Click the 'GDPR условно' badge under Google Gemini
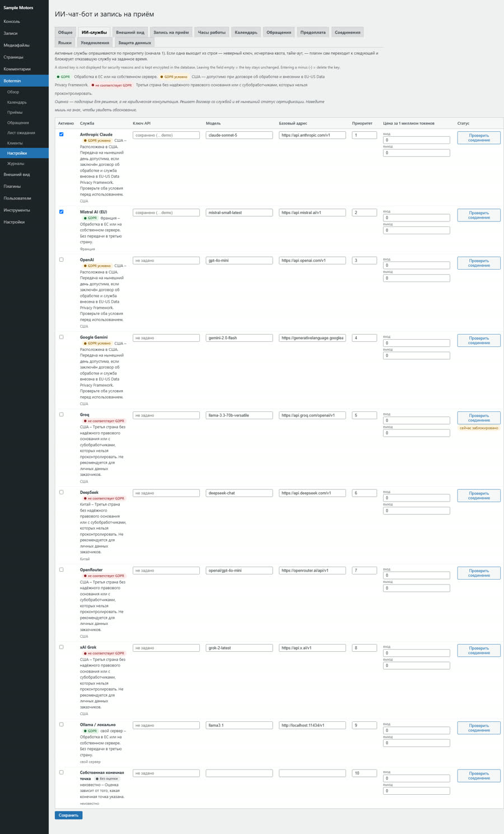504x834 pixels. tap(97, 343)
